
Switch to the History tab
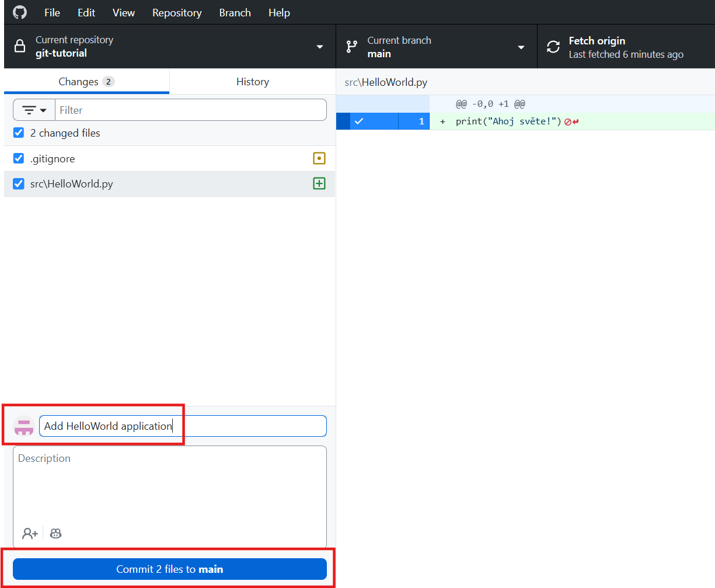pyautogui.click(x=252, y=82)
